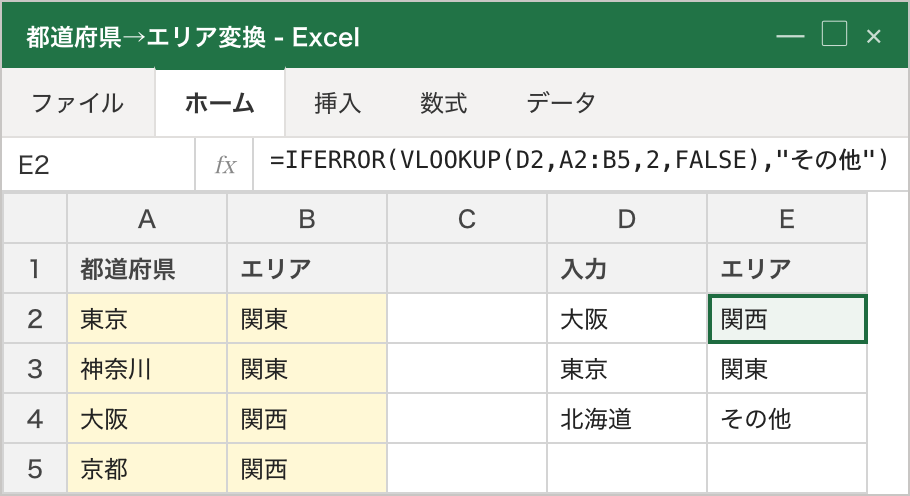
Task: Select empty cell D5
Action: [627, 469]
